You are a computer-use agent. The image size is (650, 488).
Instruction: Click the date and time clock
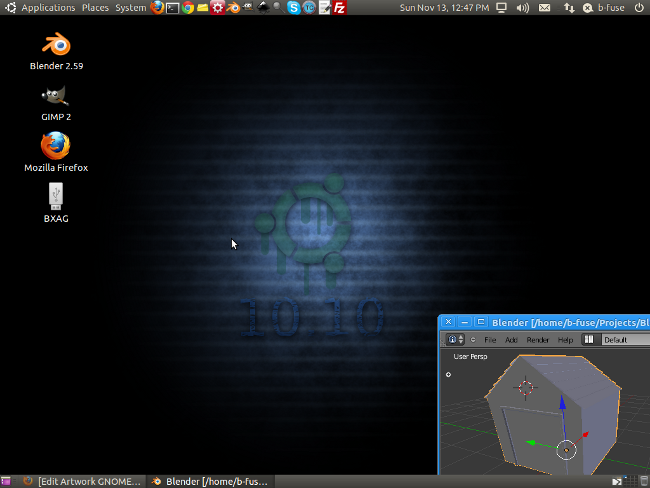coord(444,7)
